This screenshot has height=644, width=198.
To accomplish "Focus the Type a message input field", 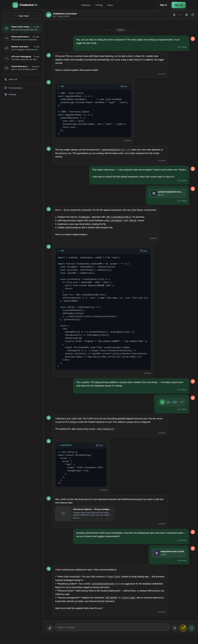I will 112,627.
